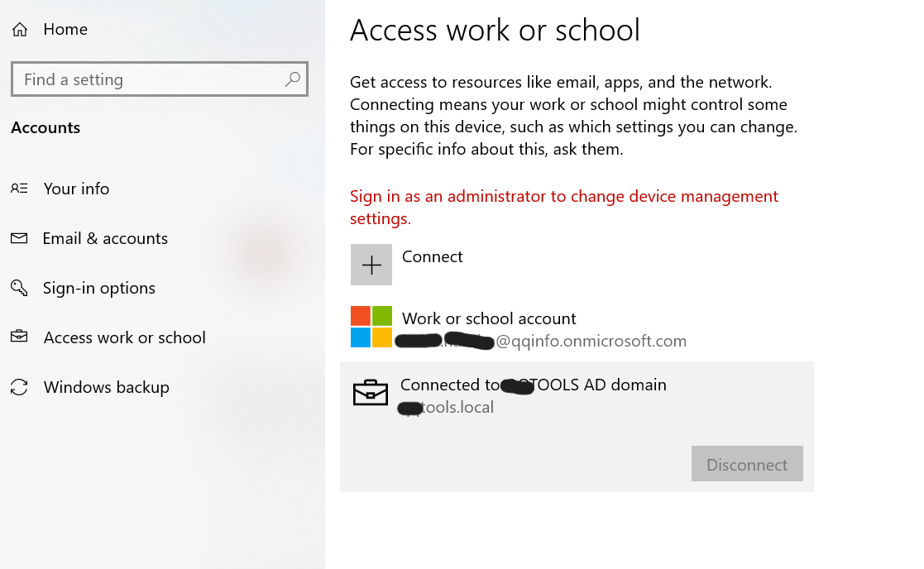Select the Windows backup sync icon

20,387
